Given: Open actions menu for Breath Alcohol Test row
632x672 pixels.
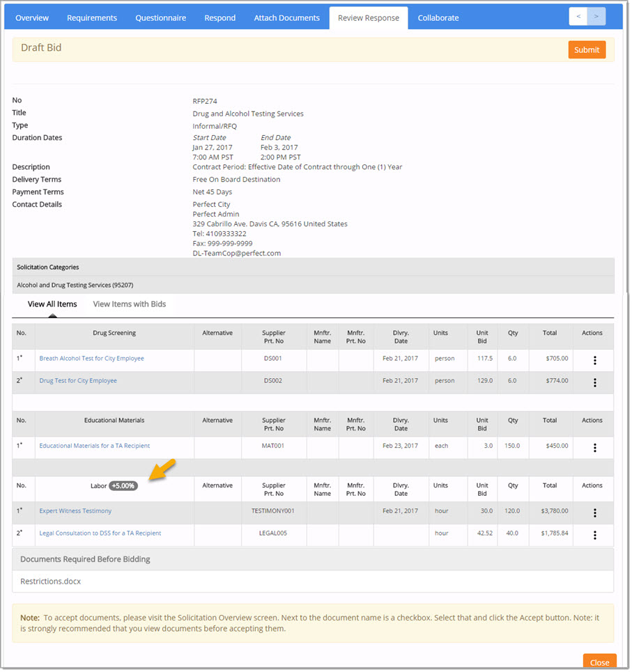Looking at the screenshot, I should pos(594,361).
